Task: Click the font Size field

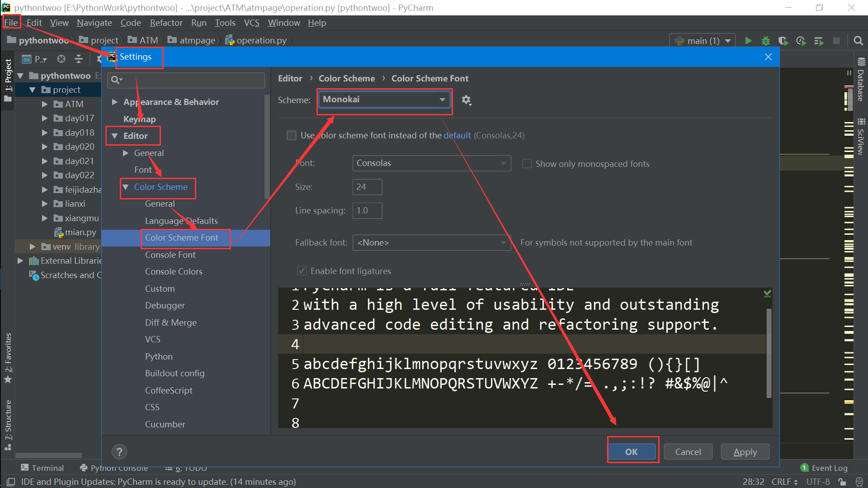Action: click(x=367, y=187)
